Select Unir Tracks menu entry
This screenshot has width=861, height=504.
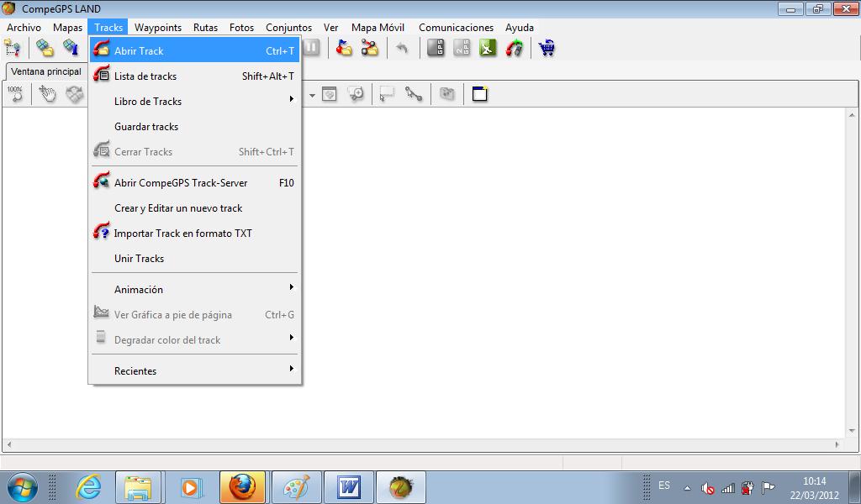[x=194, y=259]
